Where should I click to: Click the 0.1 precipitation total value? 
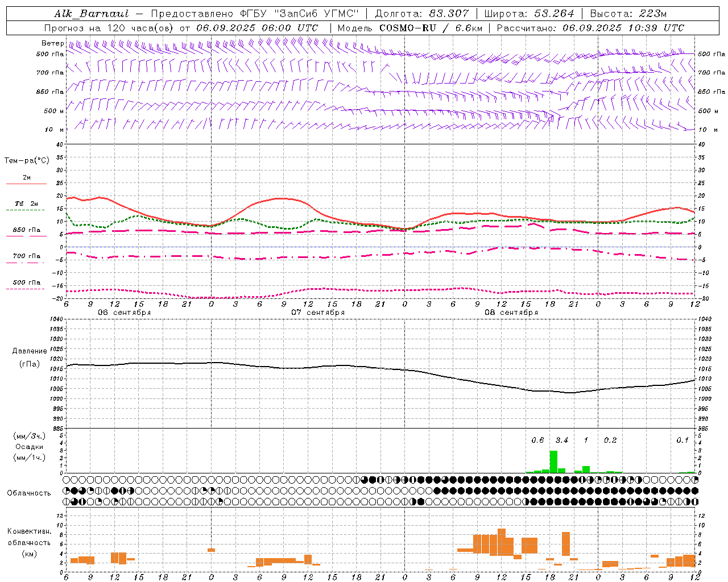(682, 440)
